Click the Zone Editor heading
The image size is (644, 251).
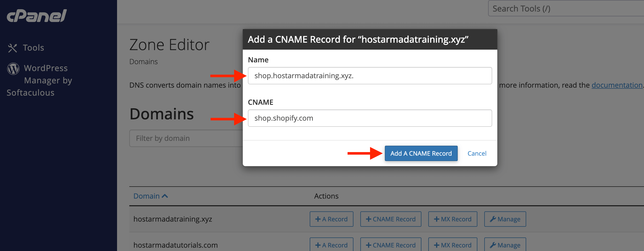point(169,45)
